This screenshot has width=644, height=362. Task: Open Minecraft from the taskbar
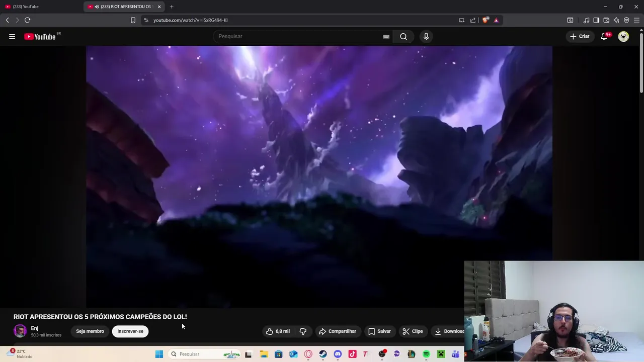coord(441,354)
